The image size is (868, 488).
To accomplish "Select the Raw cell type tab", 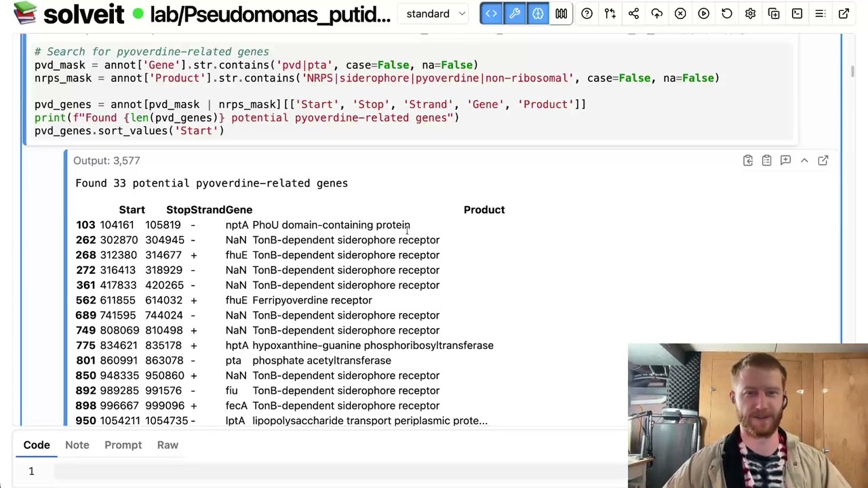I will [x=167, y=445].
